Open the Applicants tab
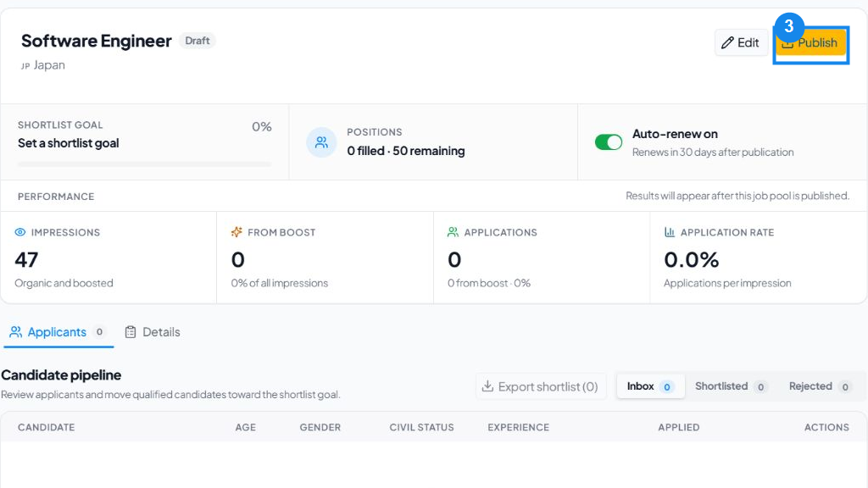 (x=58, y=332)
